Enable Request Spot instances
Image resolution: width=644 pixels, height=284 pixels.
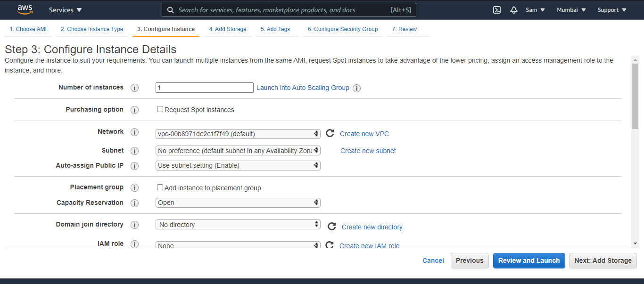pyautogui.click(x=160, y=109)
